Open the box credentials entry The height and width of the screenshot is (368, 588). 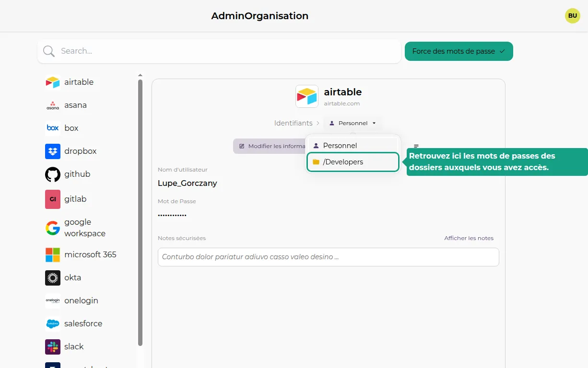click(x=71, y=128)
